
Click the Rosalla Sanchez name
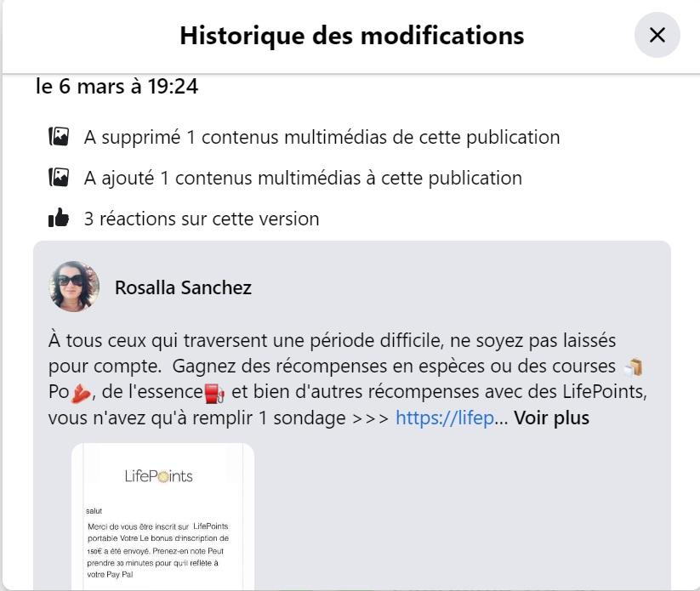click(x=183, y=287)
